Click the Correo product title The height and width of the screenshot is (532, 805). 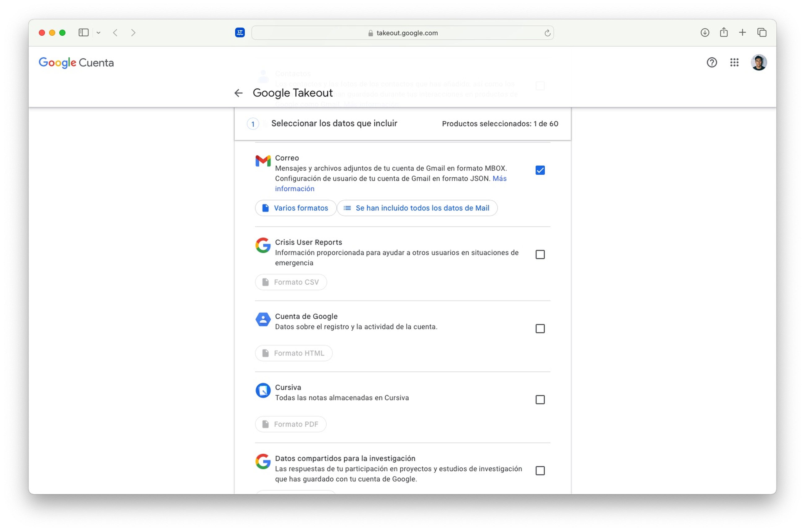[x=287, y=158]
